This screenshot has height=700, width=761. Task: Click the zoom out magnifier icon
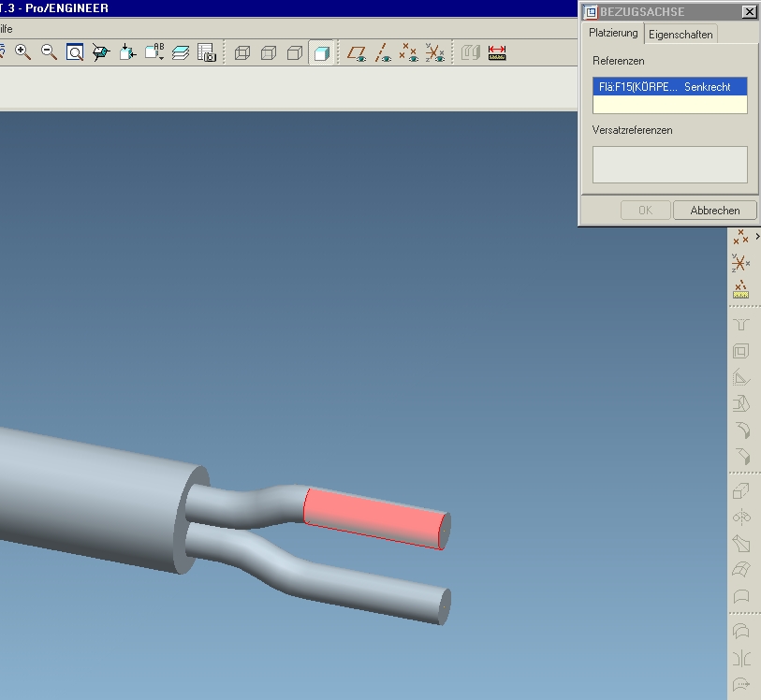(x=49, y=52)
